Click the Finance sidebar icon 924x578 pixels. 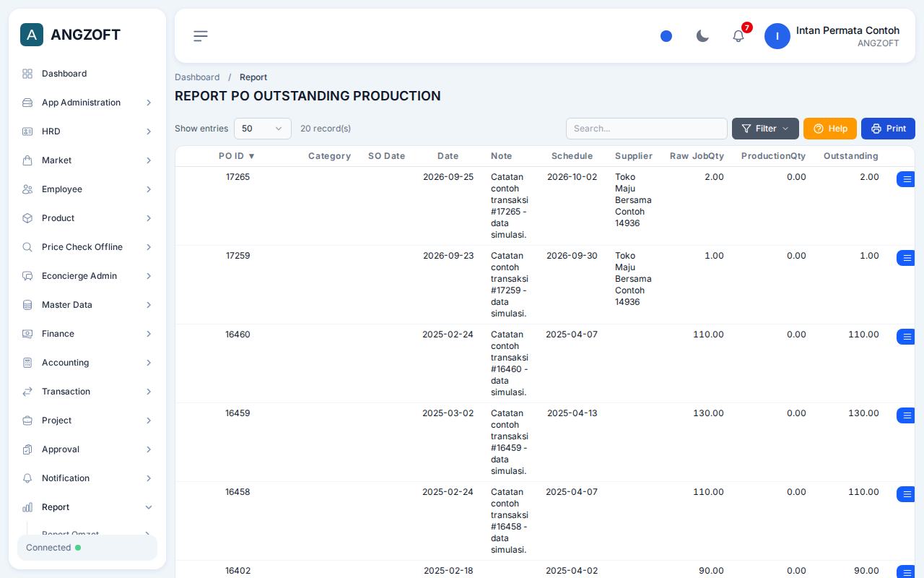pos(27,334)
